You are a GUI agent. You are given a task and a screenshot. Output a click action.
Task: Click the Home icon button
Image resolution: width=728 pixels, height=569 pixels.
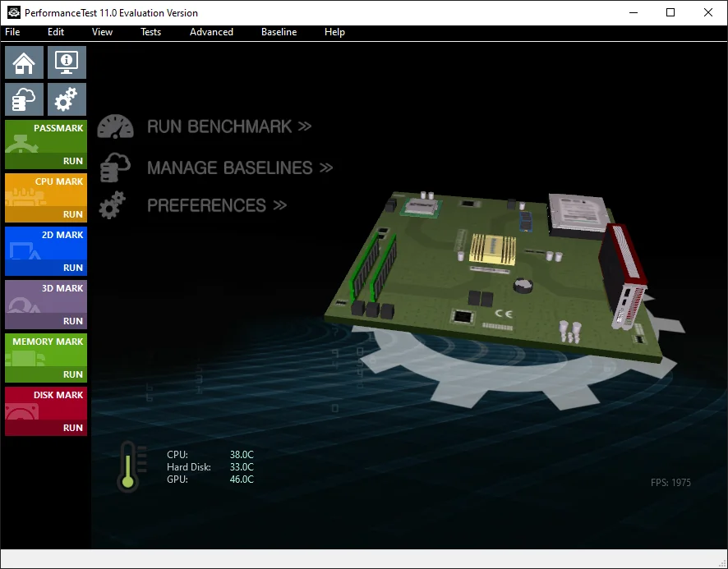tap(24, 62)
